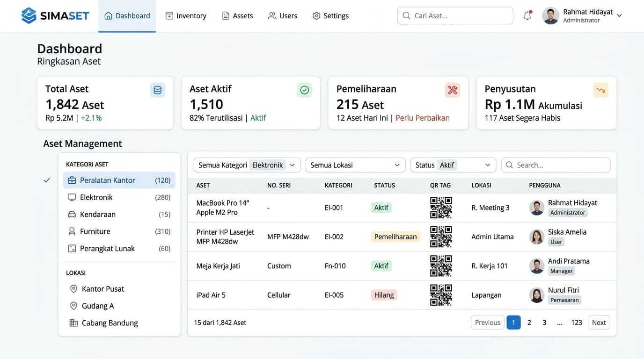Click the Pemeliharaan status badge
The height and width of the screenshot is (359, 644).
pyautogui.click(x=395, y=237)
